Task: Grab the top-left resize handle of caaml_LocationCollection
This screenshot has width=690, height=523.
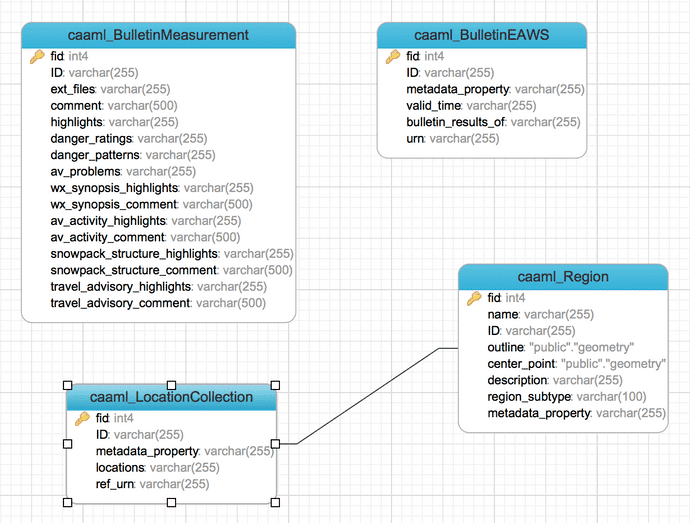Action: click(67, 384)
